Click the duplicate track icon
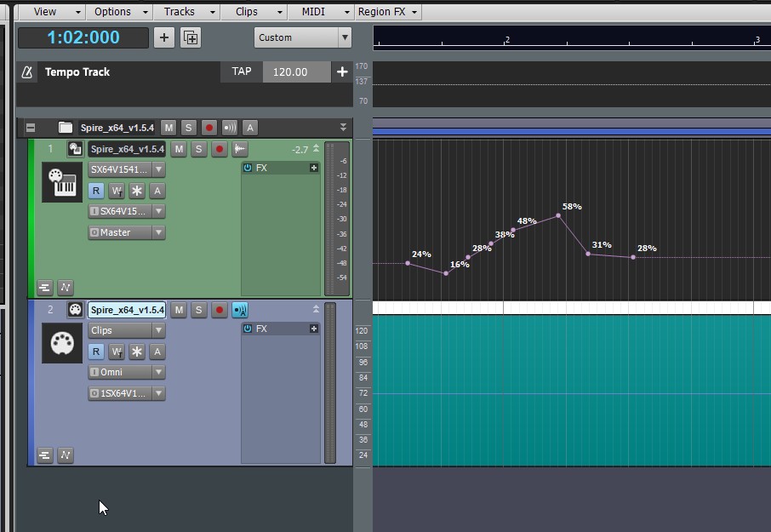This screenshot has width=771, height=532. point(191,37)
